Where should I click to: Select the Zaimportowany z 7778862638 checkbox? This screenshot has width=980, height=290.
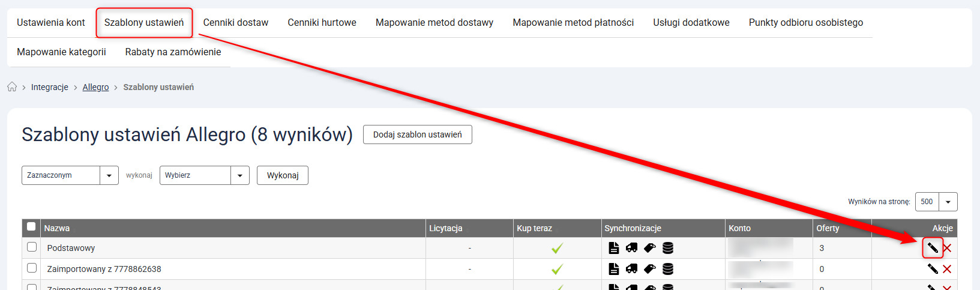click(x=32, y=268)
